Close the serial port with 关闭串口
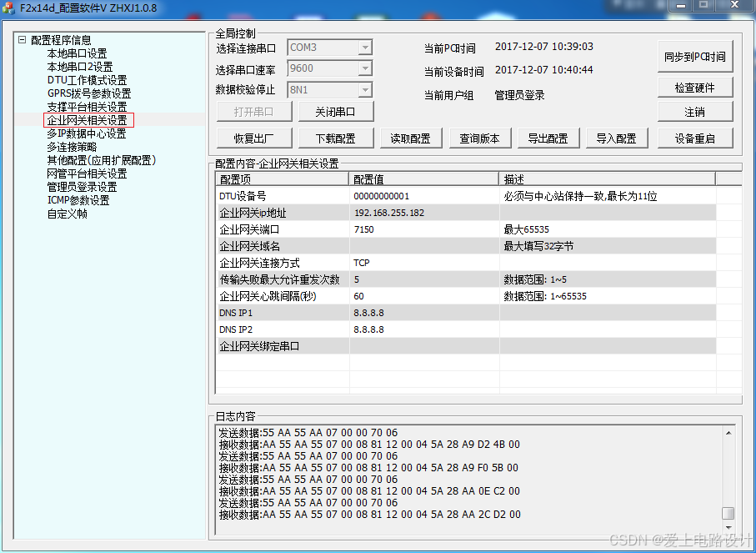The image size is (756, 553). [335, 111]
